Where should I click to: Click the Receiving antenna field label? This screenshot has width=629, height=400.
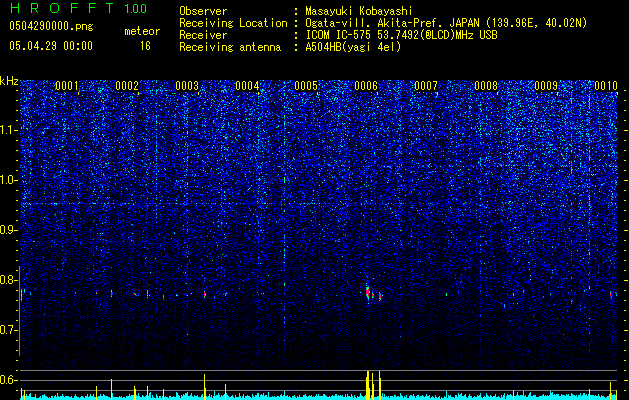[230, 47]
